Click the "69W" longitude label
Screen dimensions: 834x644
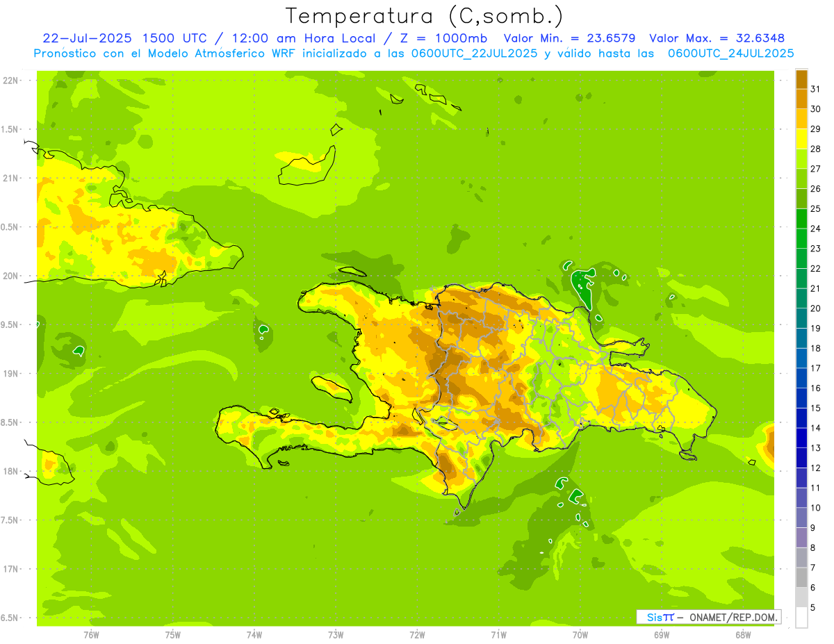coord(662,634)
